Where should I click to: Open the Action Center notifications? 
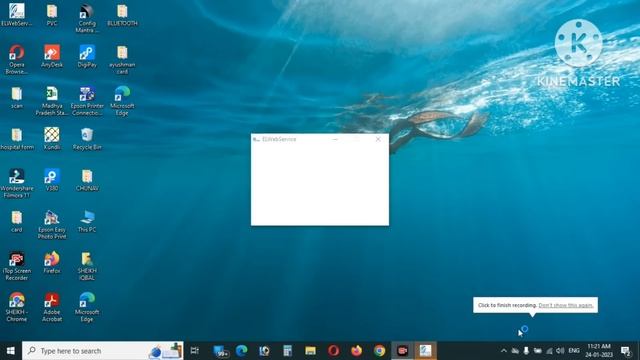click(x=626, y=351)
